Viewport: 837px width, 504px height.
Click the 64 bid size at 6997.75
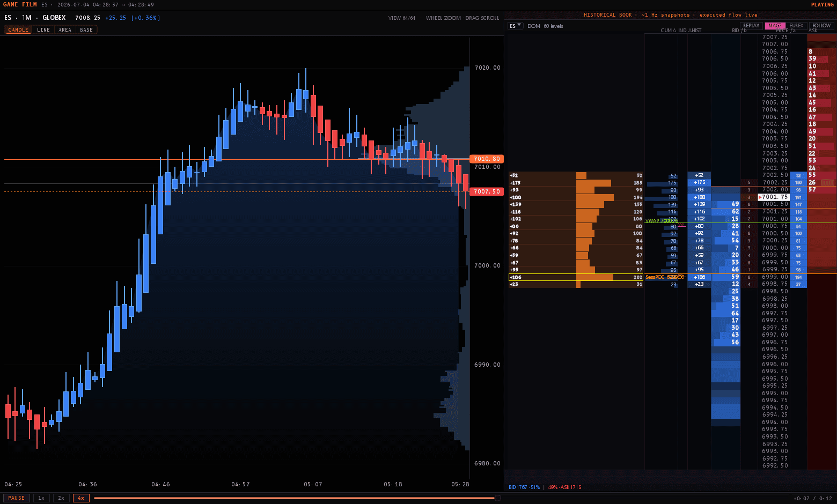click(735, 313)
